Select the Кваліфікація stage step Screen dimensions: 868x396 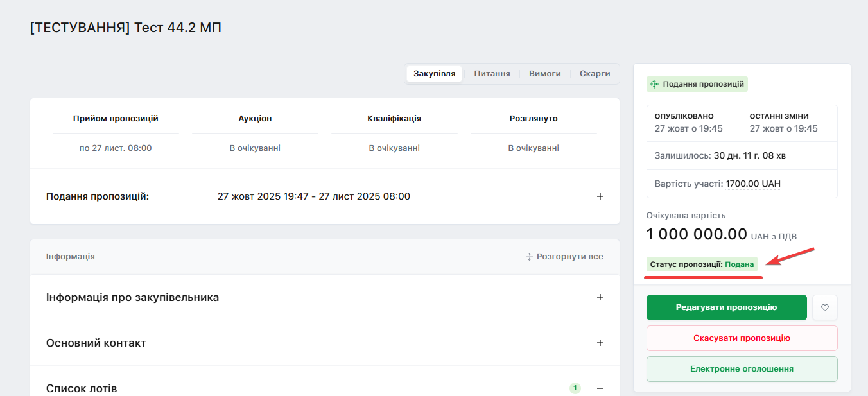[394, 119]
